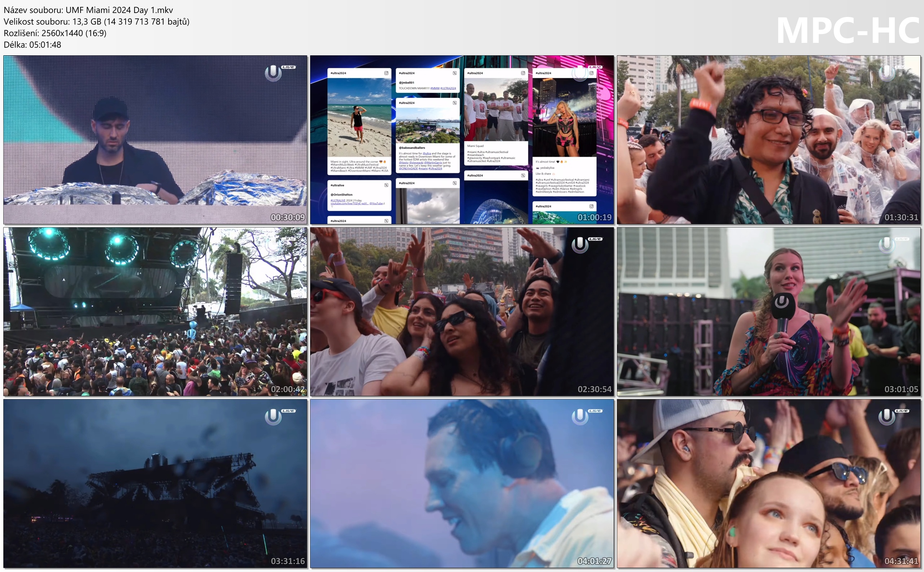Open the thumbnail at 00:30:09
Viewport: 924px width, 572px height.
point(155,140)
